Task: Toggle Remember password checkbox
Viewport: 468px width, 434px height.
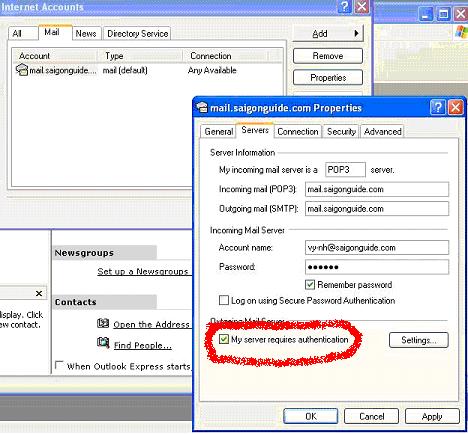Action: (x=310, y=285)
